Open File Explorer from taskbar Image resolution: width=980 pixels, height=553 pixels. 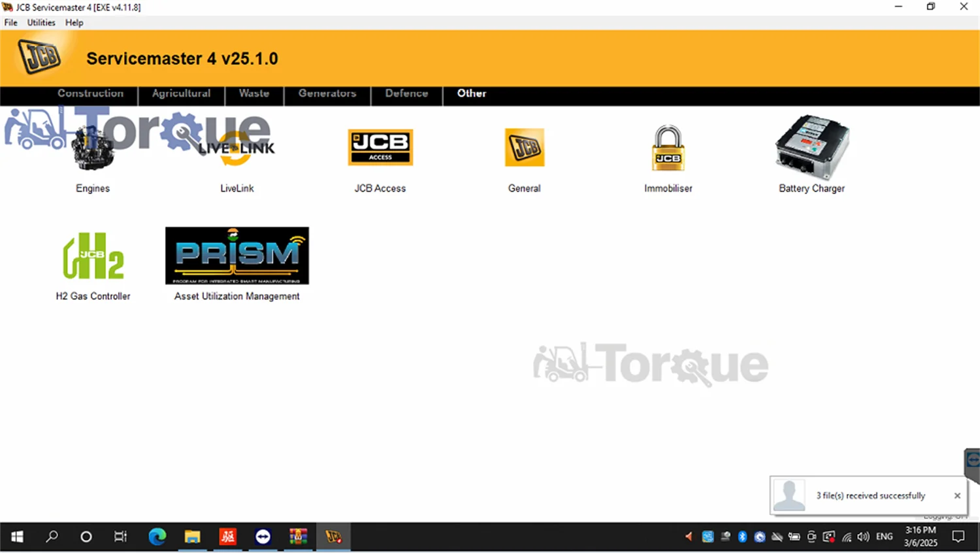click(x=192, y=537)
